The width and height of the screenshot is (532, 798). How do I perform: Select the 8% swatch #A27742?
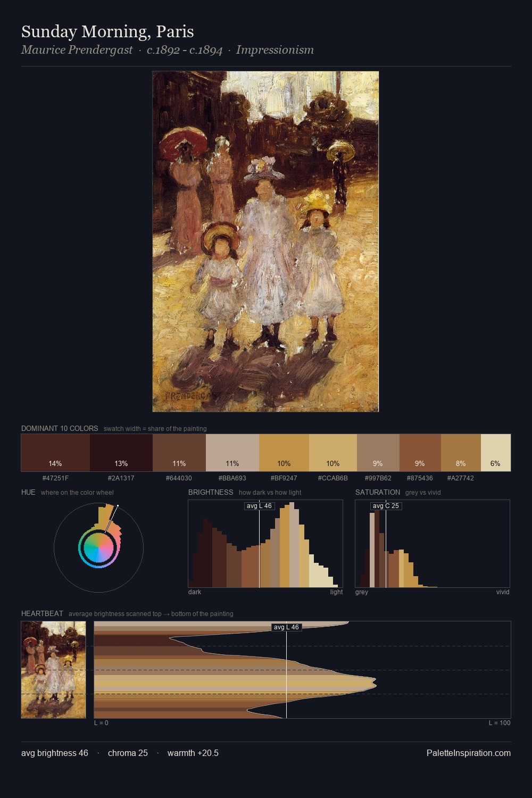(461, 453)
